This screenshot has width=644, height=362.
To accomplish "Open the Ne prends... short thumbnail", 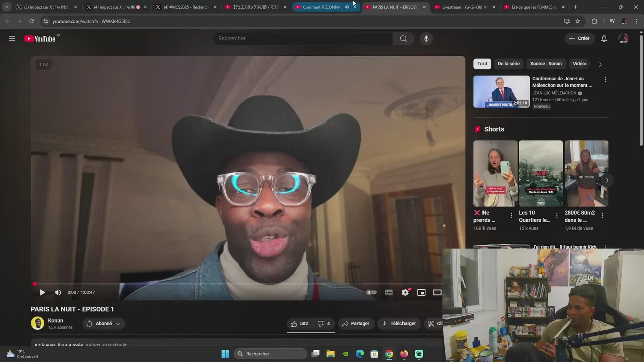I will point(495,173).
